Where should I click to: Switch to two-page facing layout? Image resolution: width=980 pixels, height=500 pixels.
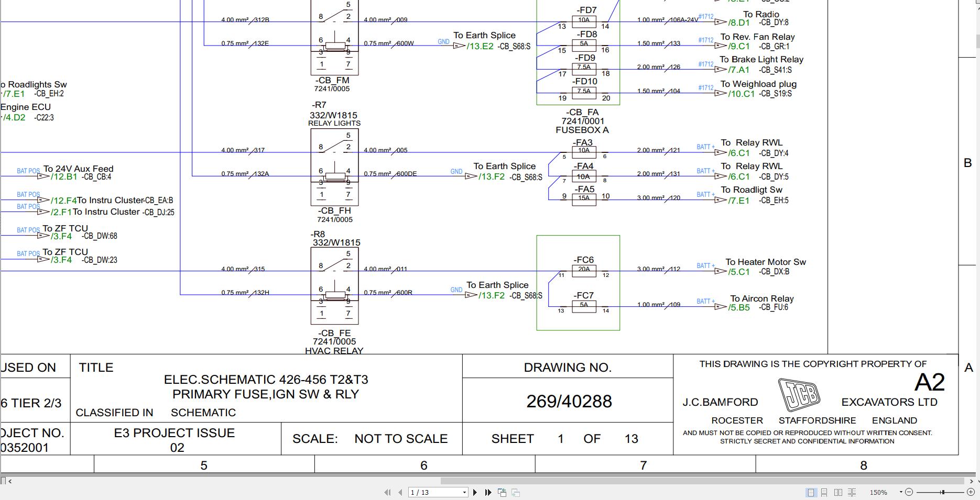point(839,492)
